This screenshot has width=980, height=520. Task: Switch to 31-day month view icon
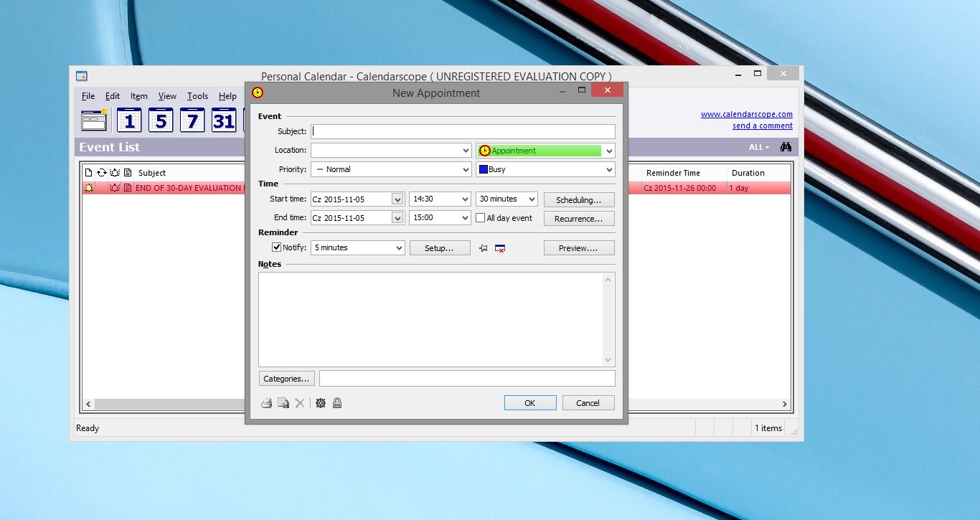point(224,120)
